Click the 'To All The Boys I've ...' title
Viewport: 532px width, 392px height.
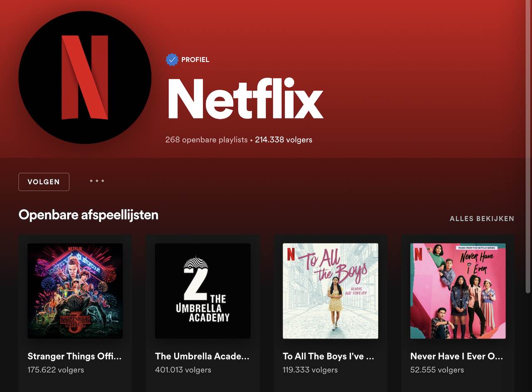click(328, 356)
